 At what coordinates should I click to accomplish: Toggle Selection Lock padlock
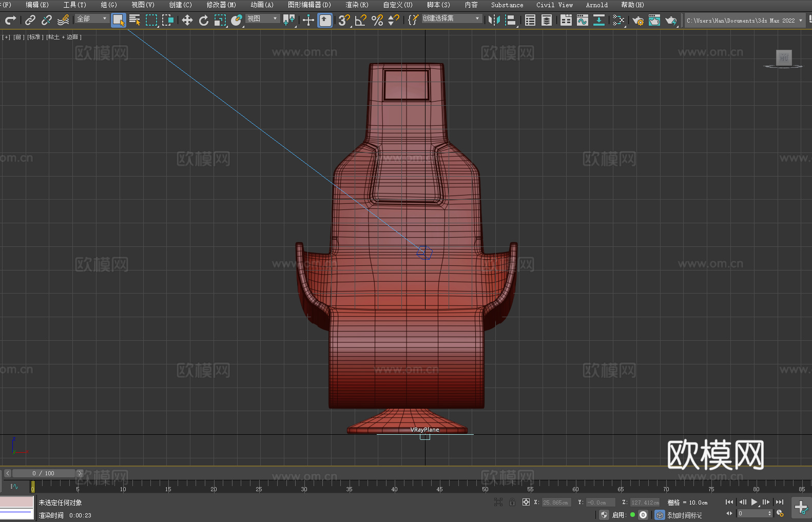click(x=512, y=502)
